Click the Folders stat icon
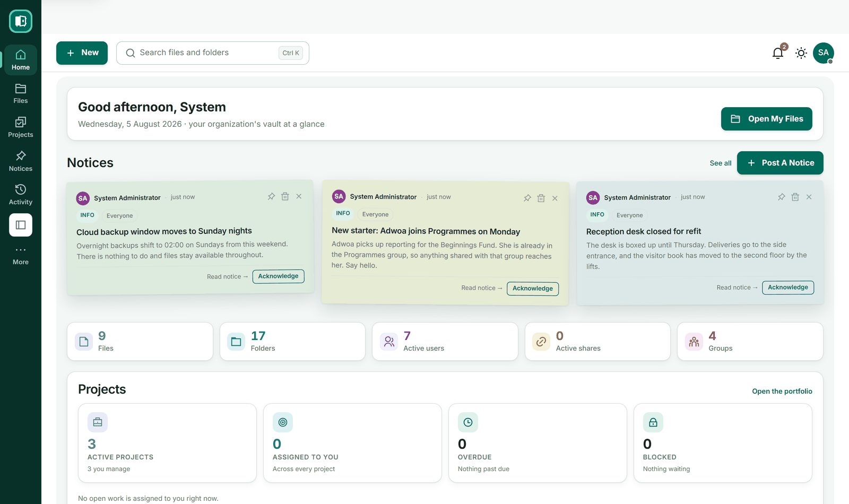849x504 pixels. coord(236,342)
